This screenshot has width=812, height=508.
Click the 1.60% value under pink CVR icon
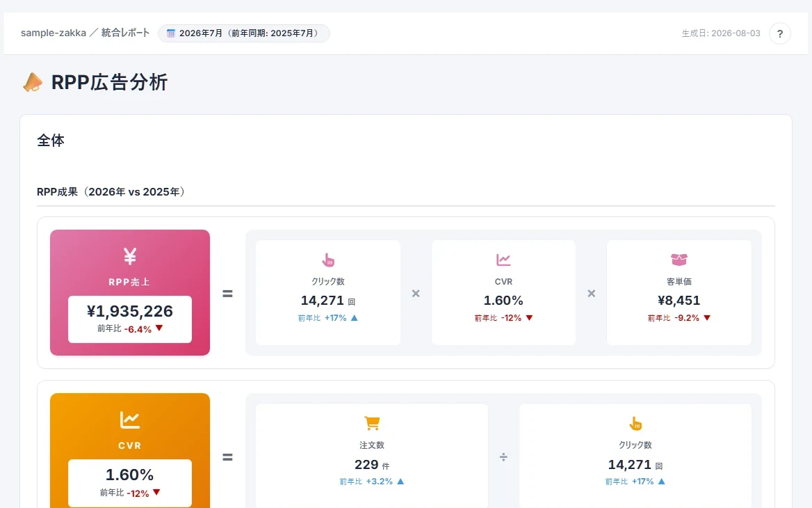[x=503, y=301]
